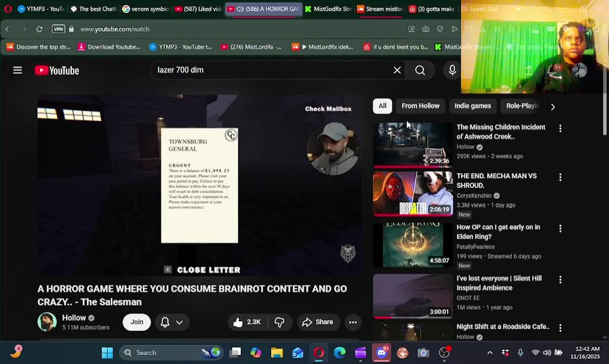Share the Salesman video

(x=318, y=322)
